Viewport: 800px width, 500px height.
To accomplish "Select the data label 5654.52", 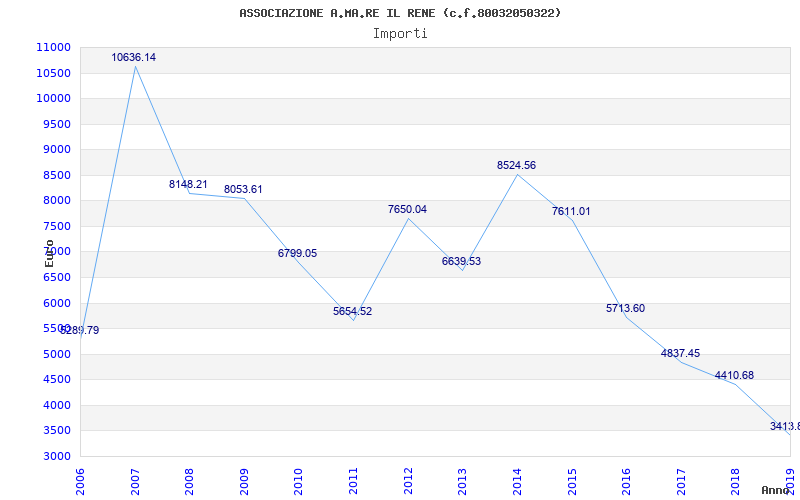I will point(353,311).
